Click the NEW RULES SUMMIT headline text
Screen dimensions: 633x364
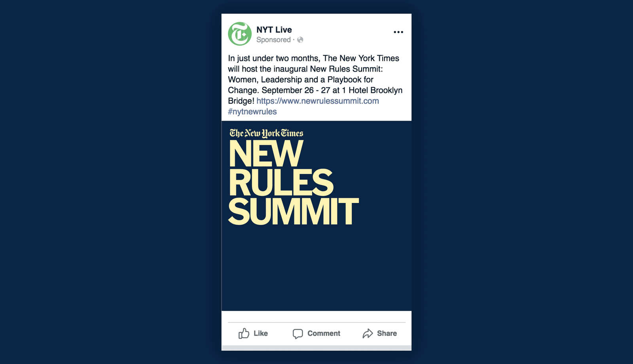pyautogui.click(x=294, y=183)
